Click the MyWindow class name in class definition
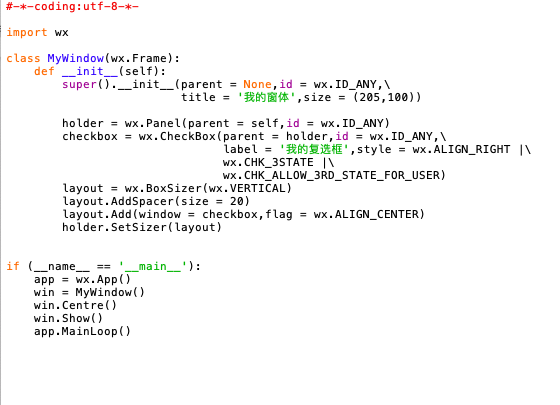560x405 pixels. [x=75, y=58]
